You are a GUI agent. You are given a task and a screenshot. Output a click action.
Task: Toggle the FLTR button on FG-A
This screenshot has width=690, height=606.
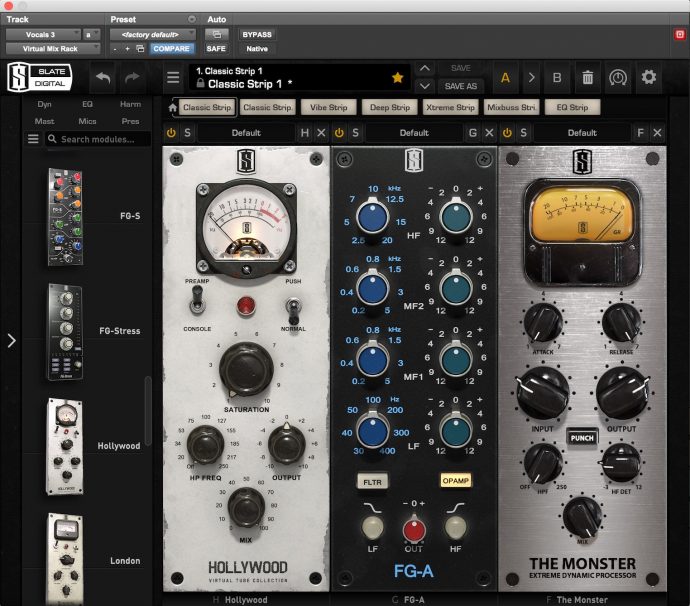(x=372, y=482)
